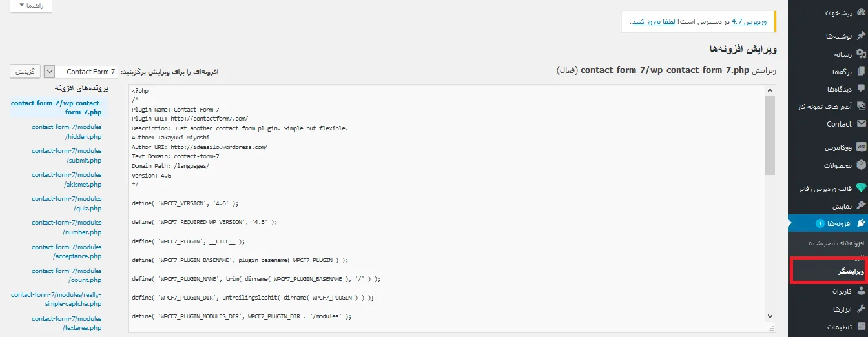The height and width of the screenshot is (337, 868).
Task: Click the 'Plugin URI: http://contactform7.com/' line
Action: click(x=190, y=119)
